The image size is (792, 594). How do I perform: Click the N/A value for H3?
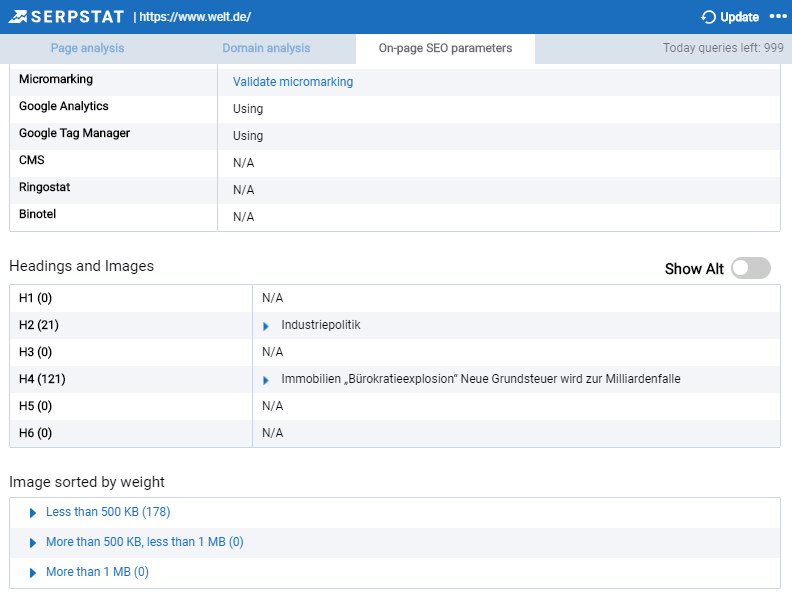pyautogui.click(x=272, y=352)
